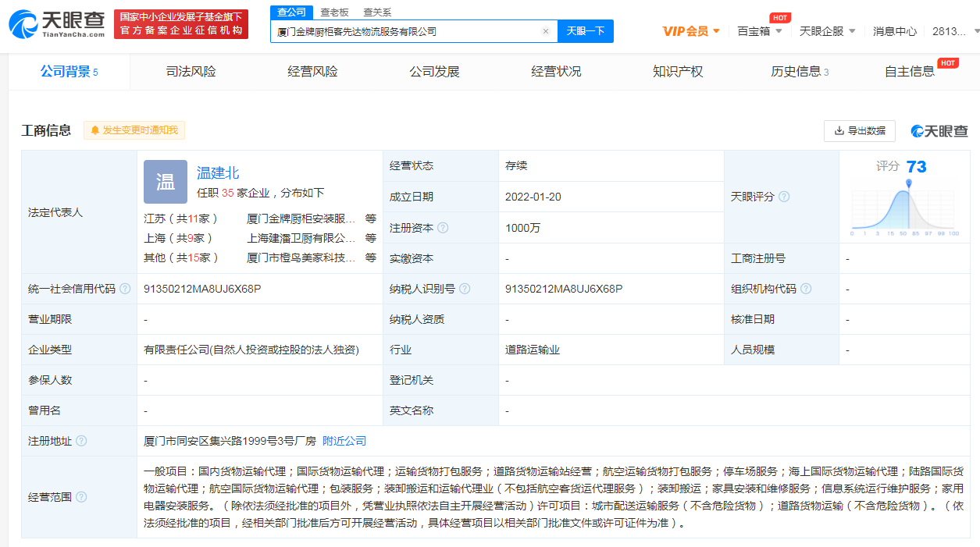
Task: Click help icon next to 经营范围
Action: tap(81, 497)
